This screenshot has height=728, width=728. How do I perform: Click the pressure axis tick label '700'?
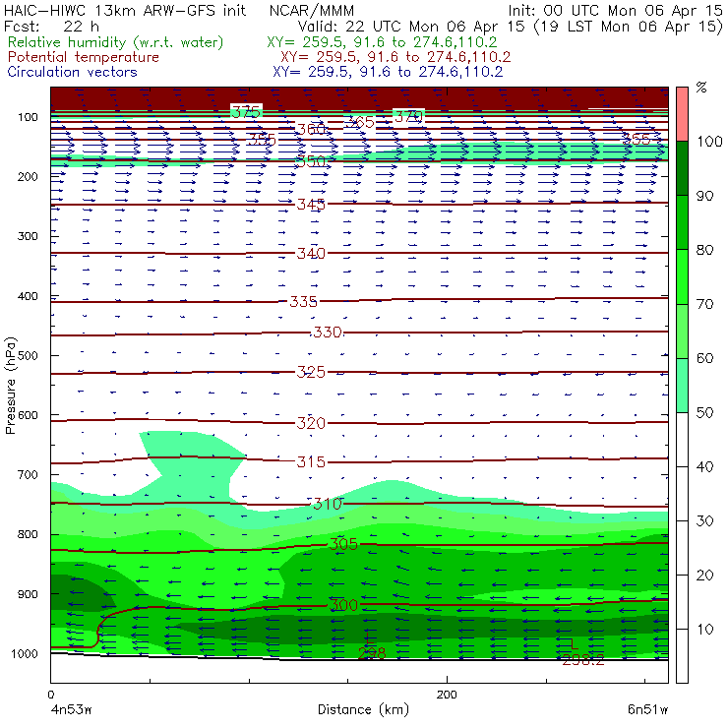[x=28, y=475]
